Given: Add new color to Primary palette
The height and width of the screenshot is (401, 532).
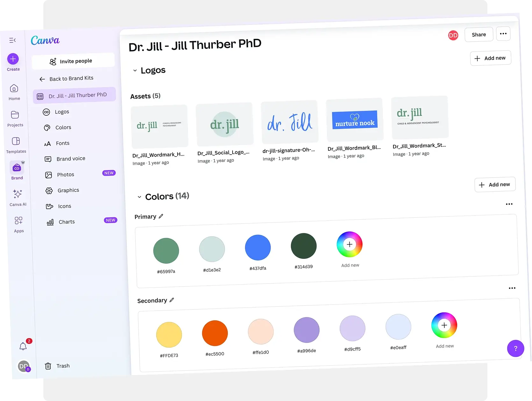Looking at the screenshot, I should click(x=349, y=244).
